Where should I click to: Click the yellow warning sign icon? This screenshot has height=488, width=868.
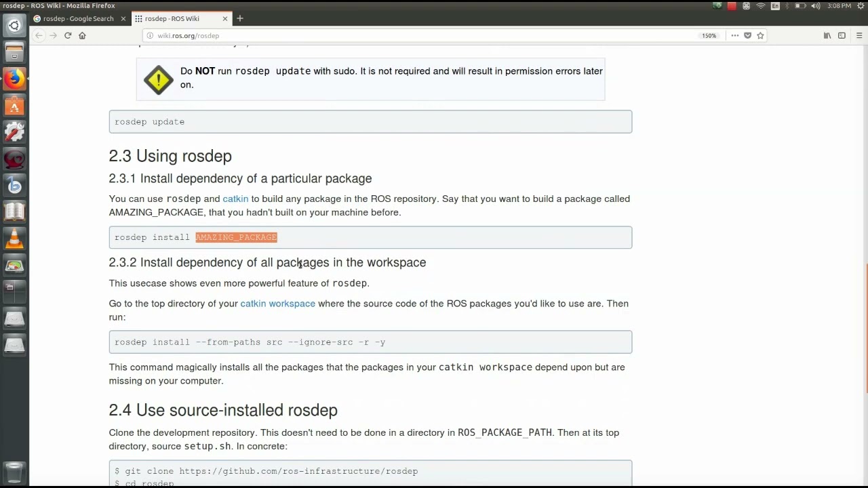159,80
